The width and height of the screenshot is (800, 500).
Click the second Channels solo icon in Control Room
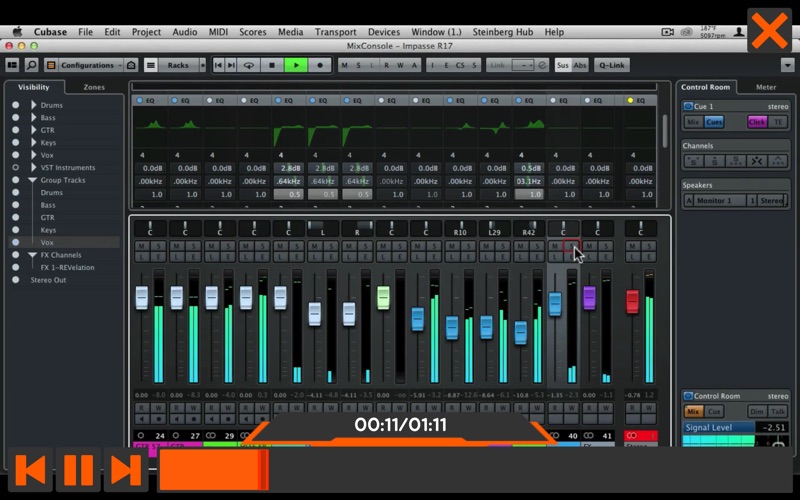[x=714, y=161]
